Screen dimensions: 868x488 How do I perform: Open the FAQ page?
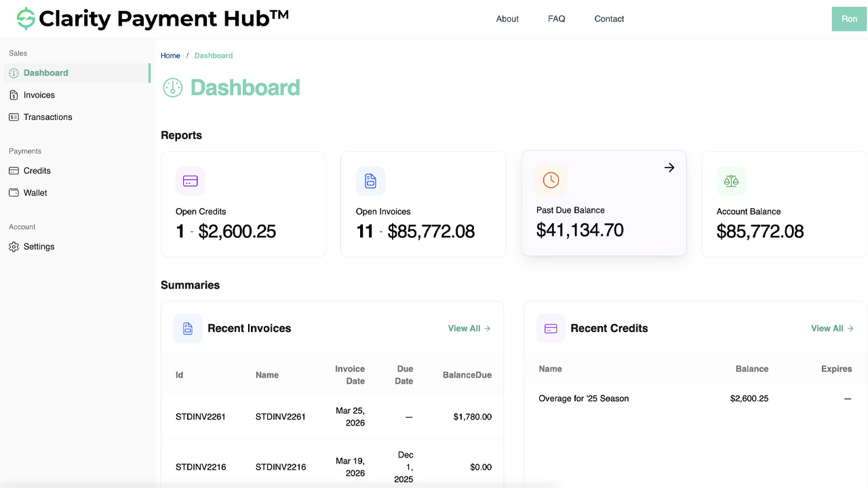556,19
